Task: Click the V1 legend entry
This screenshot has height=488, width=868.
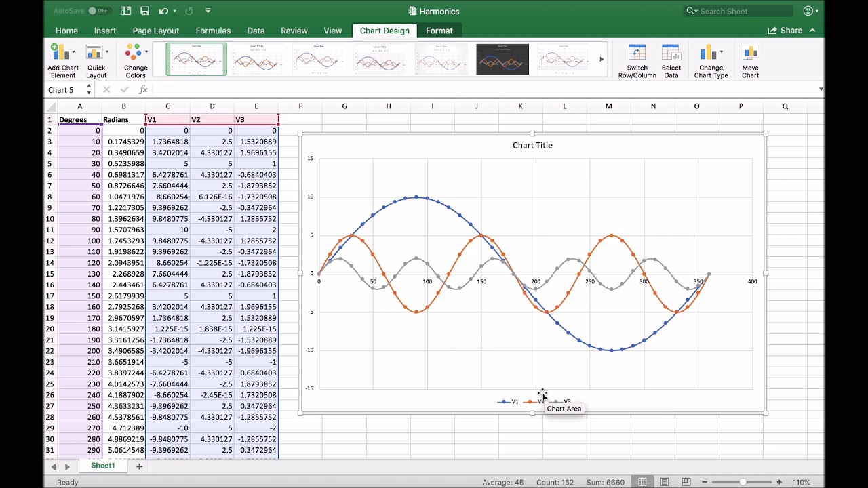Action: [x=509, y=401]
